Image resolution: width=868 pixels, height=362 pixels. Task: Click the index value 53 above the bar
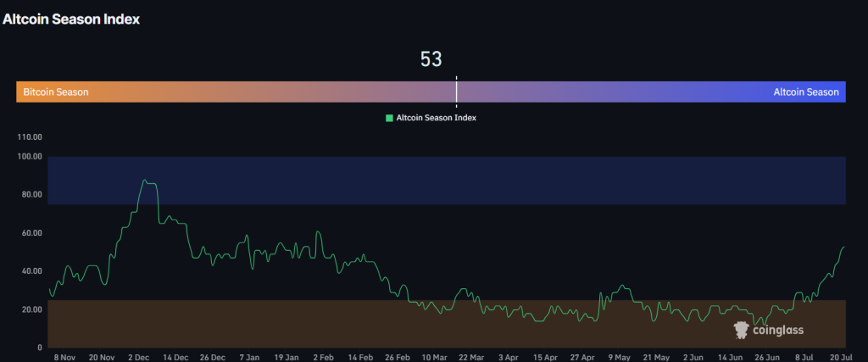(431, 59)
